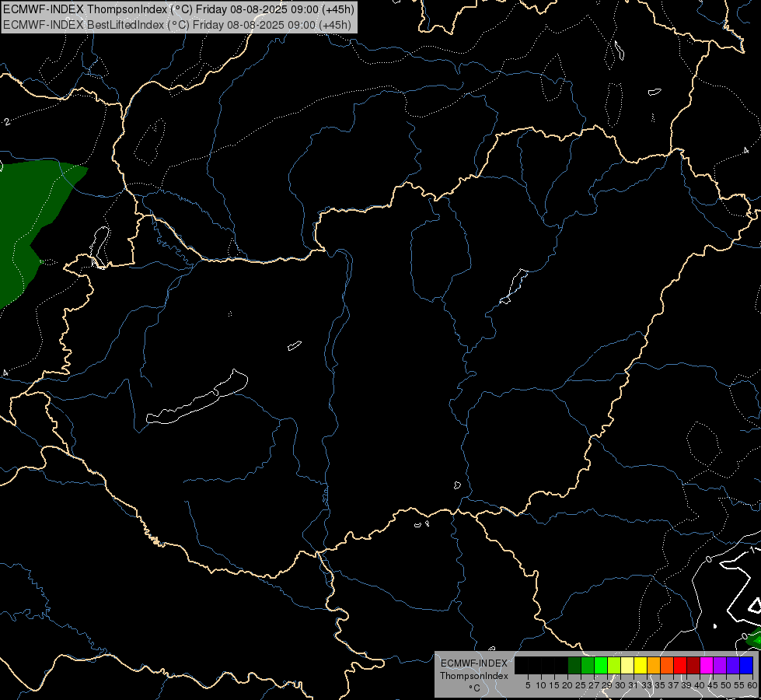Select the red-orange 35–37 legend swatch
This screenshot has height=700, width=761.
pyautogui.click(x=667, y=666)
